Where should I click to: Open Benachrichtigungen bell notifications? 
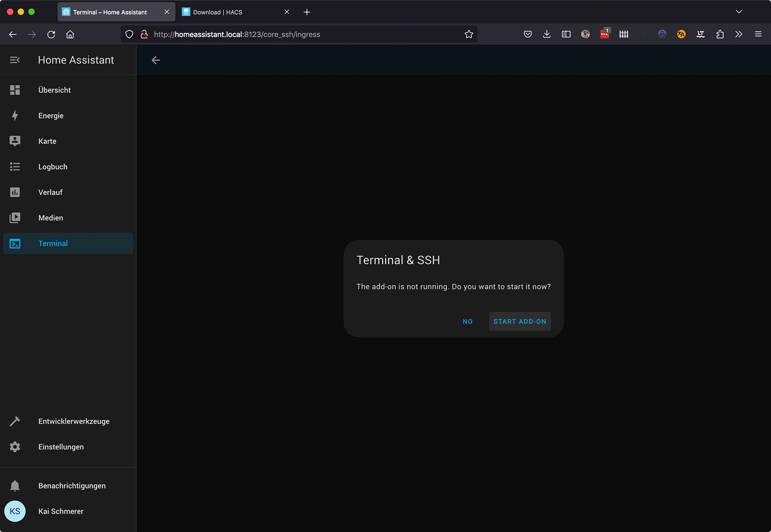(15, 486)
